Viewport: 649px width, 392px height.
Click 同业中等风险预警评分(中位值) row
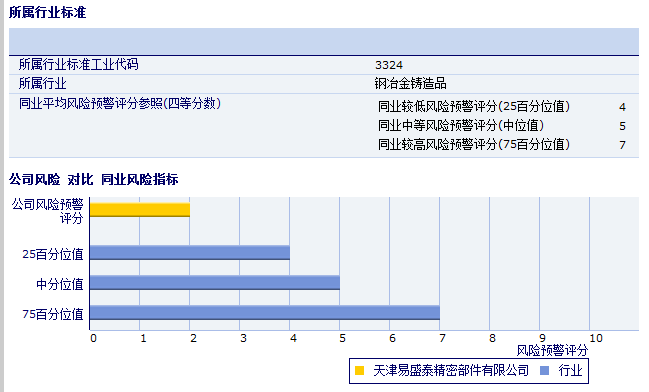[x=502, y=126]
